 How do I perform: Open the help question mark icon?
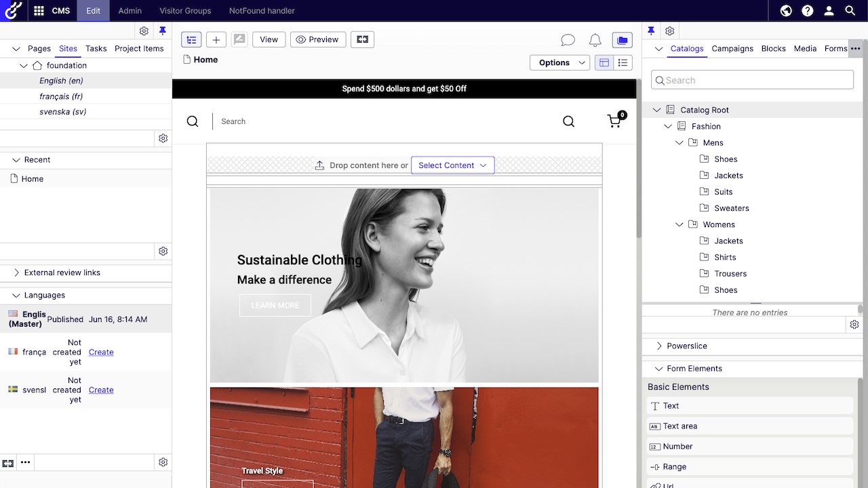(807, 11)
